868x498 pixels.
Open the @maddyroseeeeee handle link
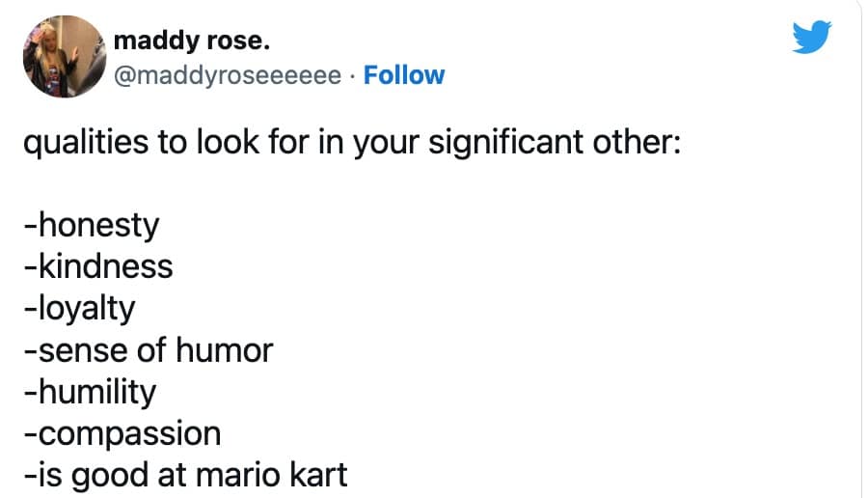(227, 75)
